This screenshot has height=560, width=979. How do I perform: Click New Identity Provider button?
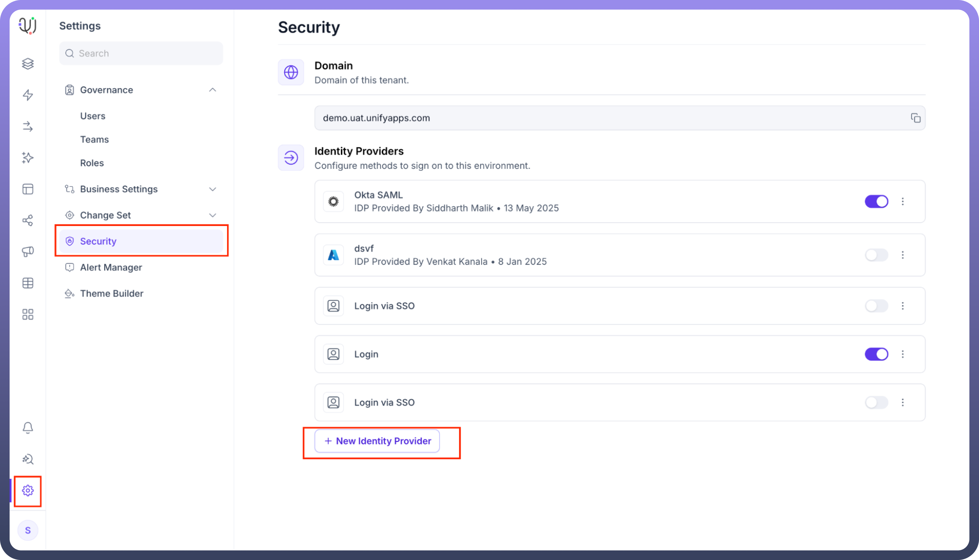pos(377,441)
